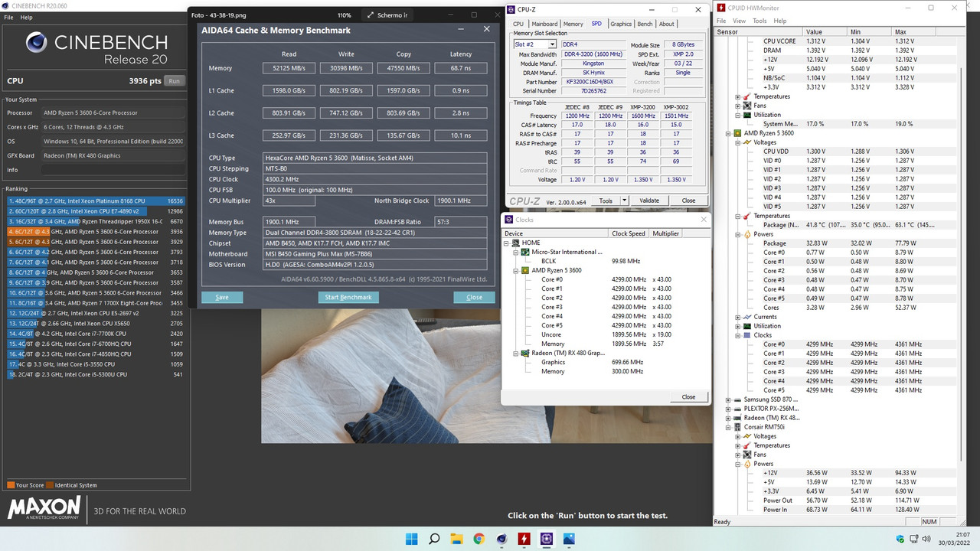Click Run button beside CPU score
The height and width of the screenshot is (551, 980).
[175, 80]
